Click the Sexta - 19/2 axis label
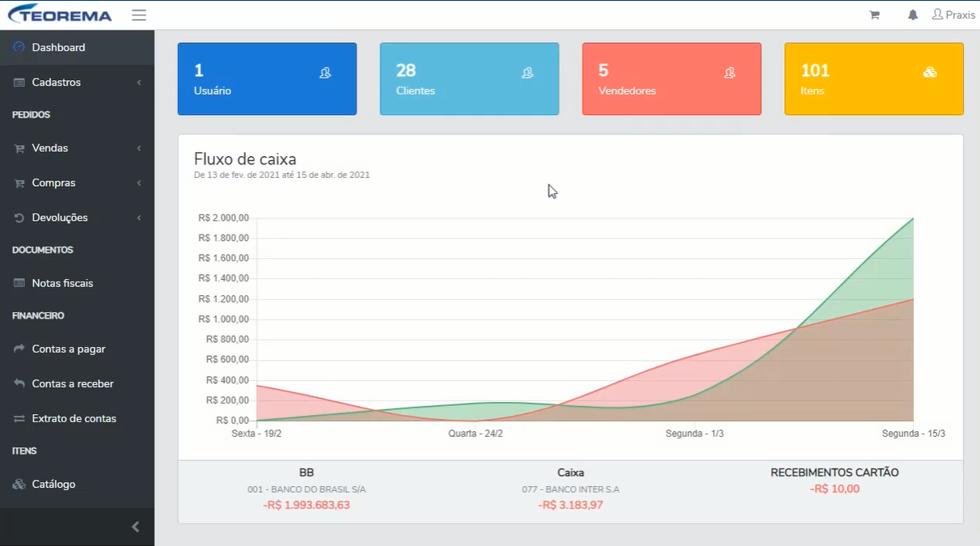This screenshot has width=980, height=546. point(256,434)
